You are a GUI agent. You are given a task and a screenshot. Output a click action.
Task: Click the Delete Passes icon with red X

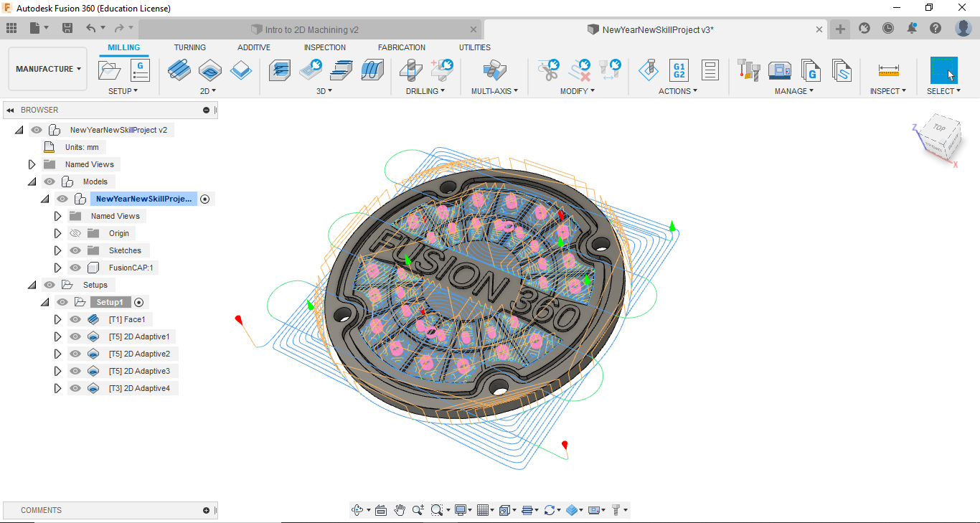click(x=580, y=70)
